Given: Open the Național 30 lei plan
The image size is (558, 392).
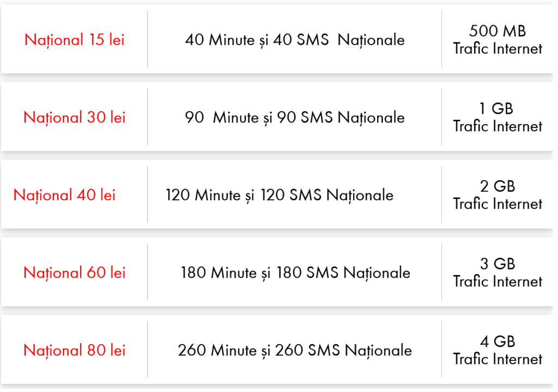Looking at the screenshot, I should [x=75, y=118].
